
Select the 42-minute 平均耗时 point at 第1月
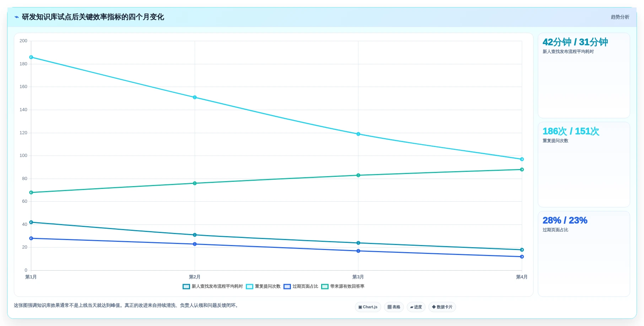[x=31, y=222]
